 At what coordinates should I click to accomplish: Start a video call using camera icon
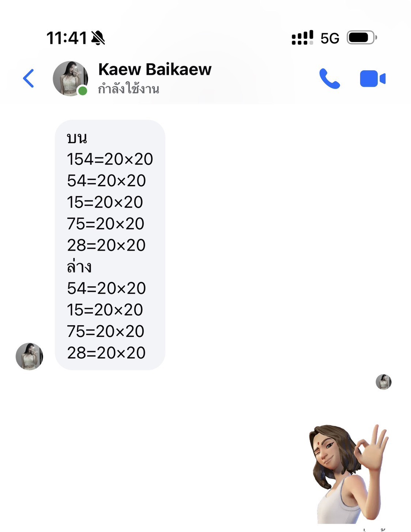[373, 79]
